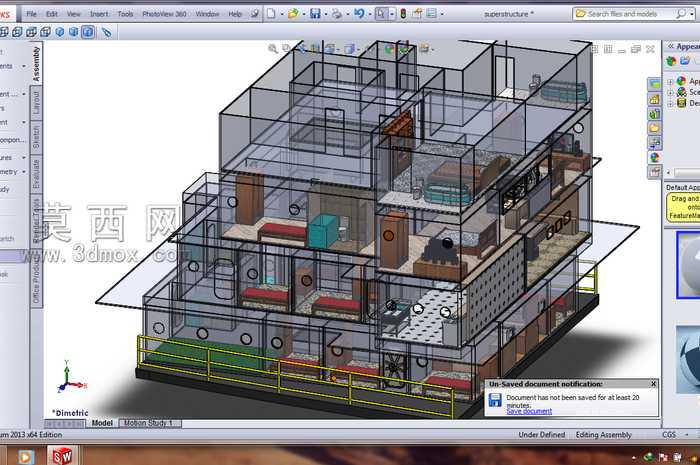Open dropdown arrow next to Undo icon

coord(370,14)
